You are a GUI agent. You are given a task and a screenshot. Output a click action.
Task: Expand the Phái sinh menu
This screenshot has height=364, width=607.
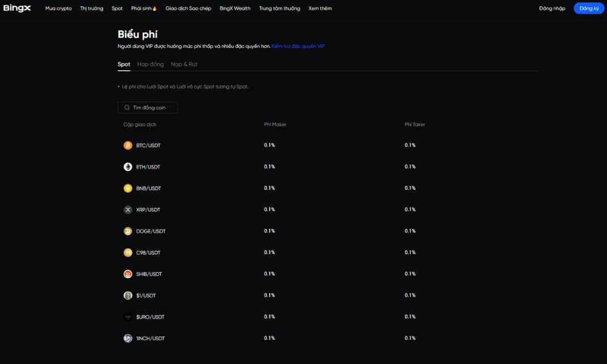click(144, 8)
